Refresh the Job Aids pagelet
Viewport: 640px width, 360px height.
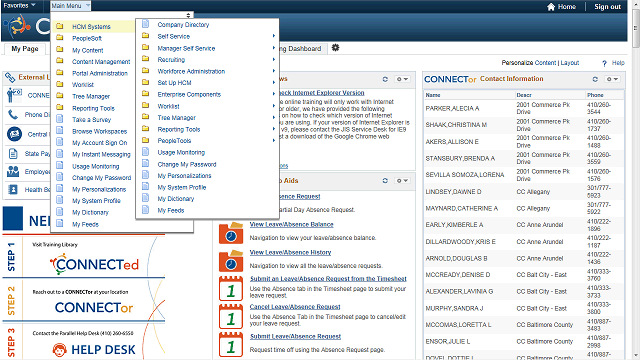(x=385, y=180)
